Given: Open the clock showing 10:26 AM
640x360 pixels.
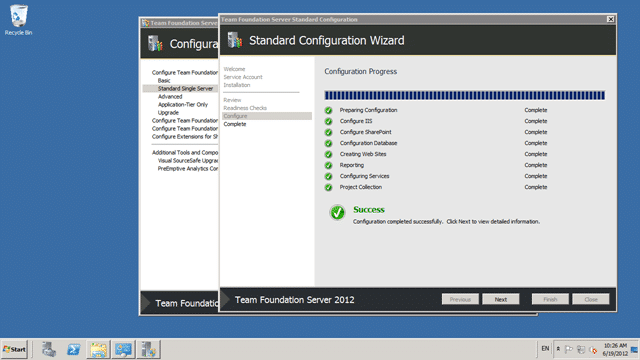Looking at the screenshot, I should pos(615,349).
